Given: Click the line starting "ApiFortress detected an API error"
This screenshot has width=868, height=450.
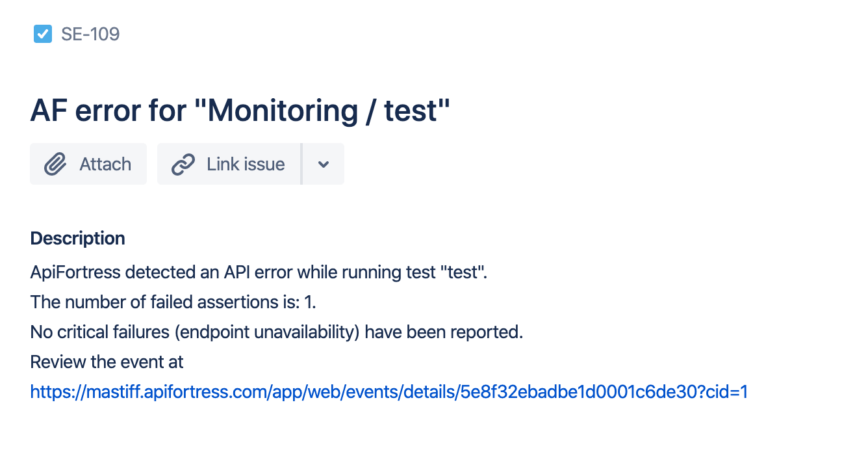Looking at the screenshot, I should pos(259,272).
